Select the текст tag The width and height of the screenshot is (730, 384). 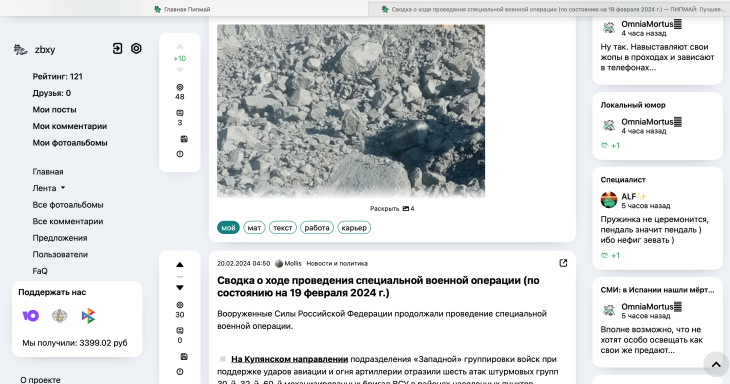click(x=283, y=228)
